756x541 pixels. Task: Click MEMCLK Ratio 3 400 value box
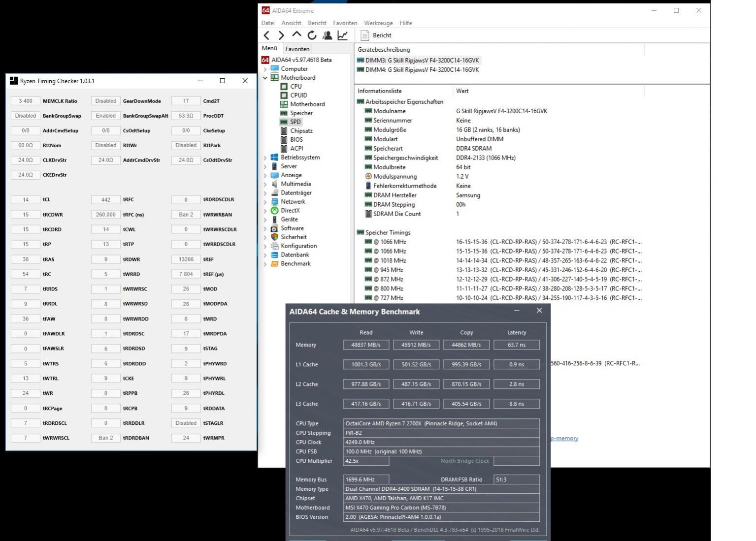click(x=26, y=101)
